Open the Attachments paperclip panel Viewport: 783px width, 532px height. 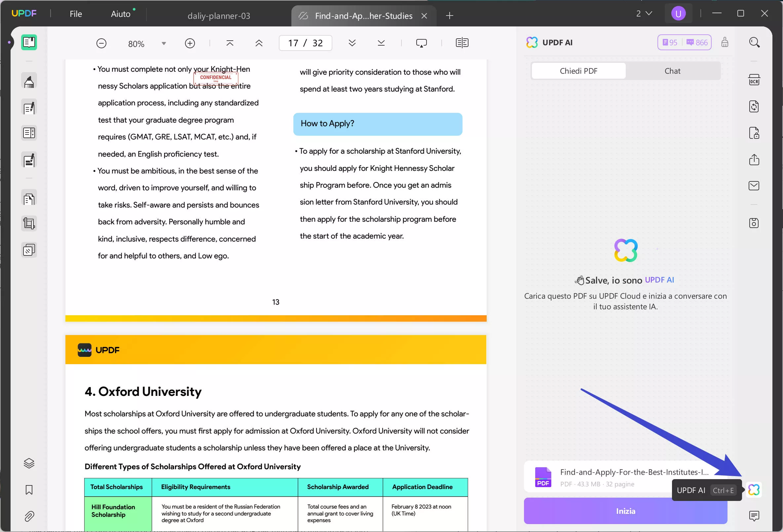(x=29, y=516)
